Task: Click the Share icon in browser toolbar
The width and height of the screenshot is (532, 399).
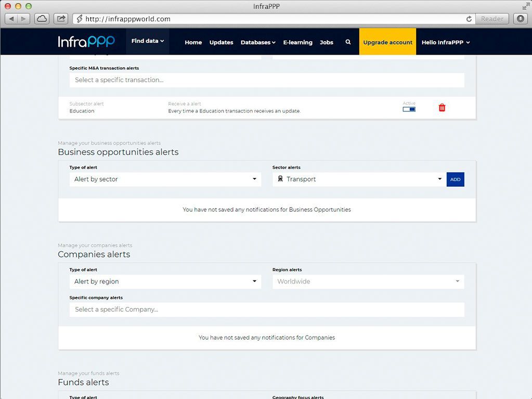Action: point(61,19)
